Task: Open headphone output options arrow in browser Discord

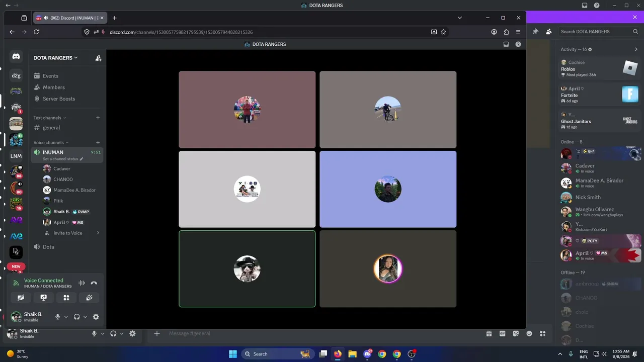Action: coord(85,317)
